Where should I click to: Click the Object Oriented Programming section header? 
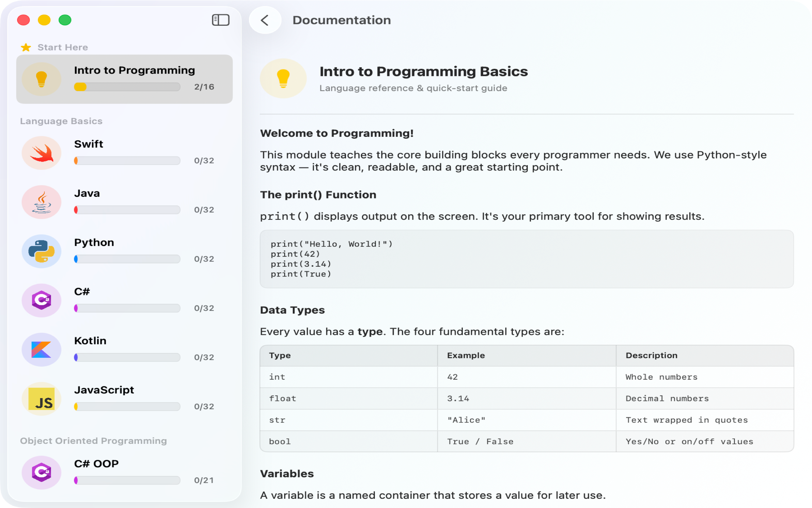click(93, 441)
